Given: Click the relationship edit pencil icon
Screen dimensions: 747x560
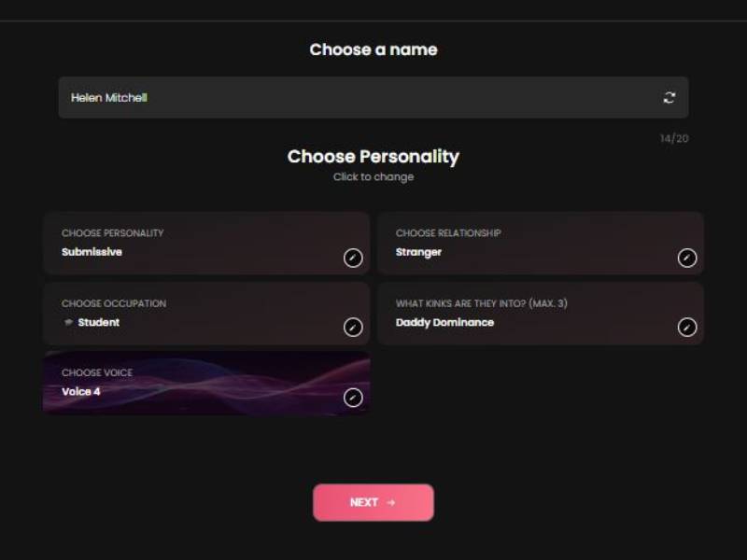Looking at the screenshot, I should click(685, 259).
